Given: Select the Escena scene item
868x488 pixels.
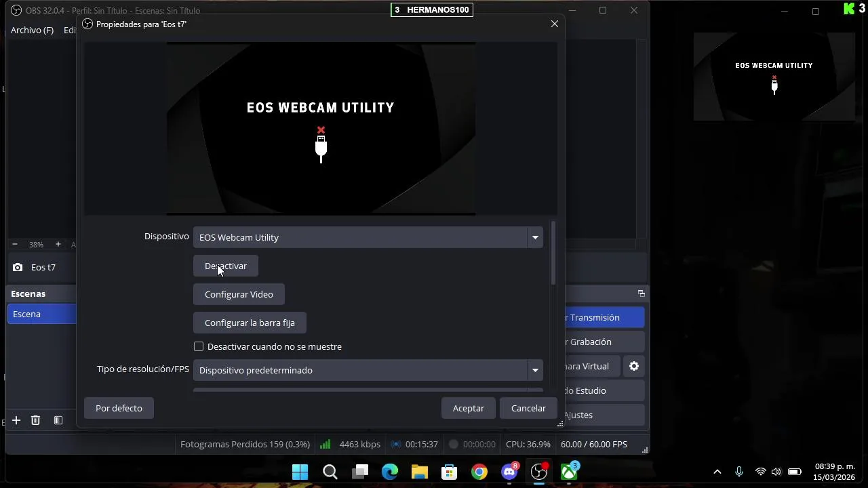Looking at the screenshot, I should tap(42, 314).
